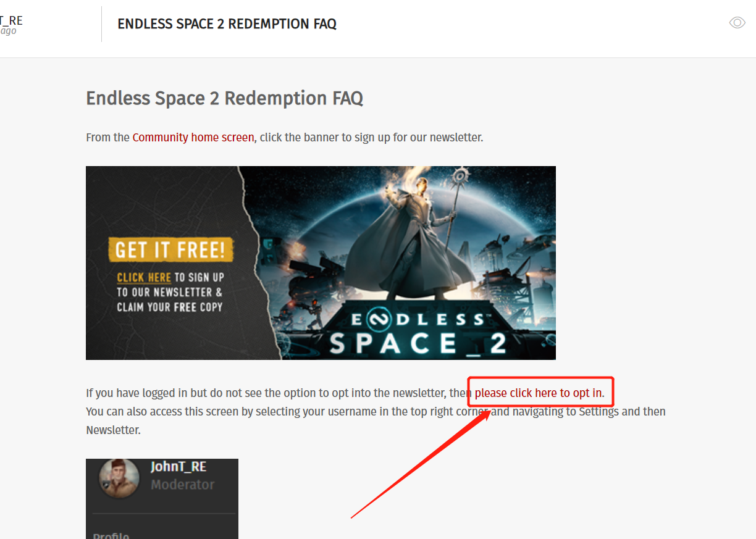756x539 pixels.
Task: Click the Moderator role label
Action: pos(183,485)
